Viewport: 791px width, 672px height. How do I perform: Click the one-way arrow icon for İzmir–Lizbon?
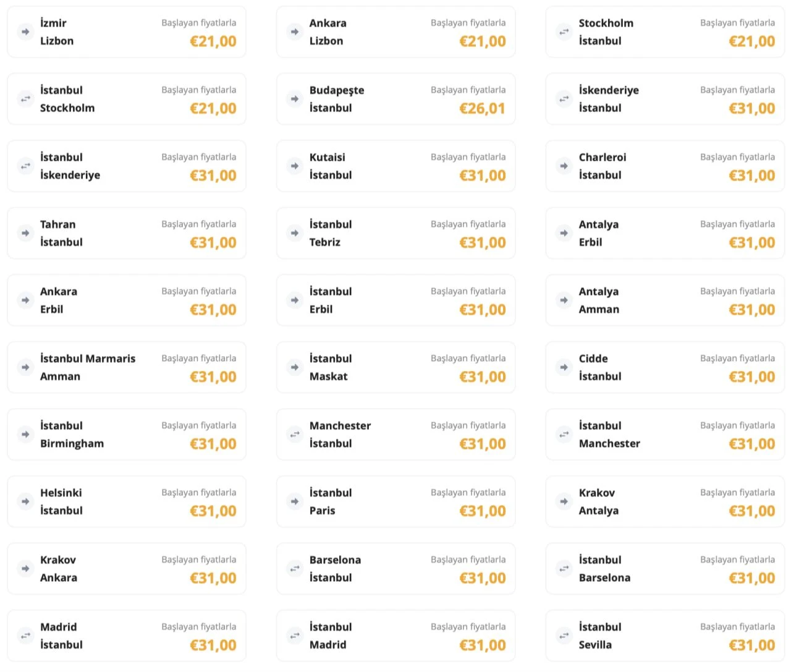25,32
